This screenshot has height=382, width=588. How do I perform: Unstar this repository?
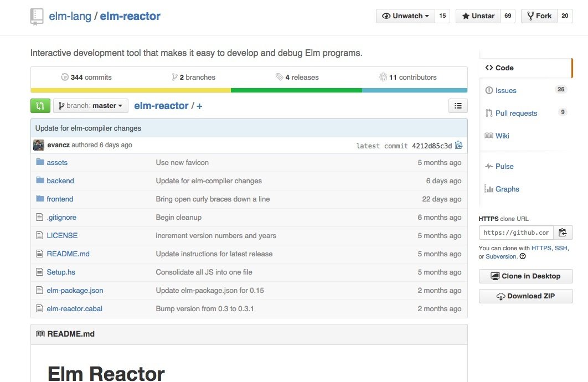tap(478, 16)
